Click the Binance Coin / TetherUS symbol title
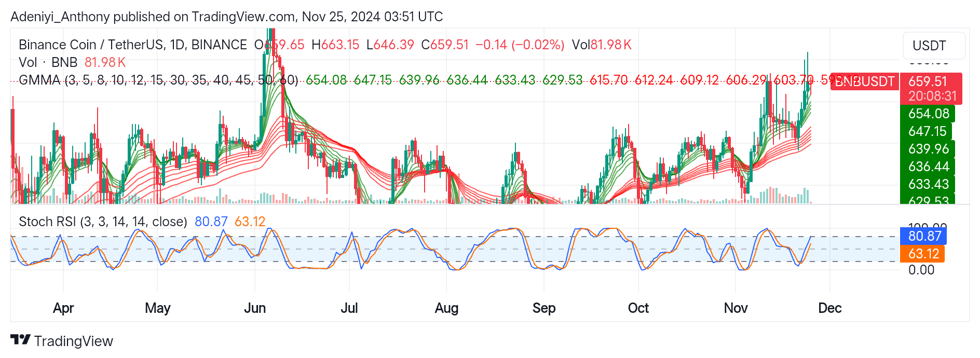Image resolution: width=980 pixels, height=358 pixels. click(133, 45)
